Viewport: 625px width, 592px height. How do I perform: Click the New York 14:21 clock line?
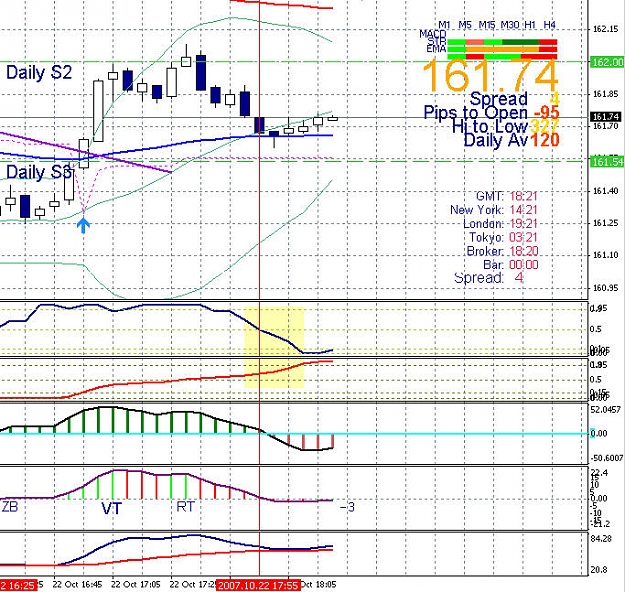[x=494, y=210]
